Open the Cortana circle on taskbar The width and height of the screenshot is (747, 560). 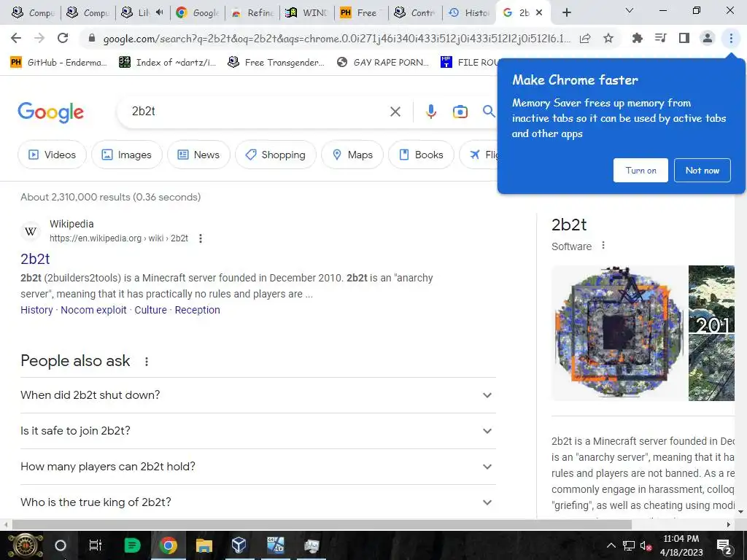click(61, 545)
